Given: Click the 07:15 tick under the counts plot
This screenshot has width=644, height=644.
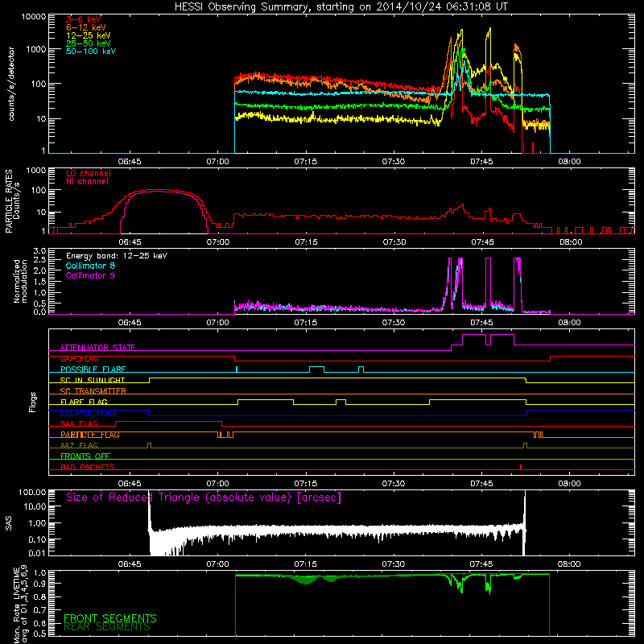Looking at the screenshot, I should [306, 162].
